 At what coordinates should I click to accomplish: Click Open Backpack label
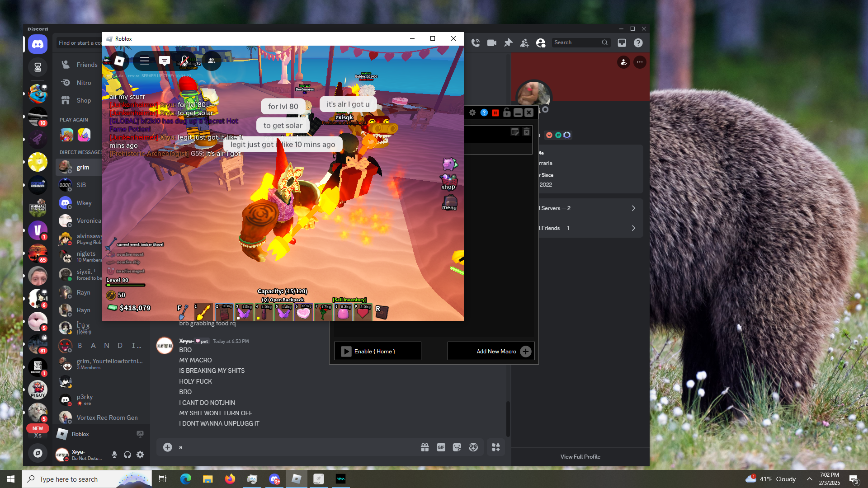point(283,300)
